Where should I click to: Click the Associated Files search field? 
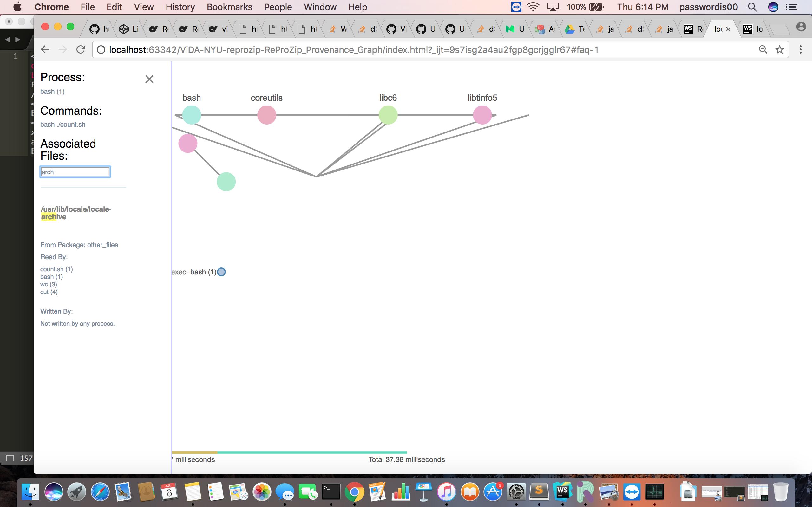pyautogui.click(x=75, y=172)
